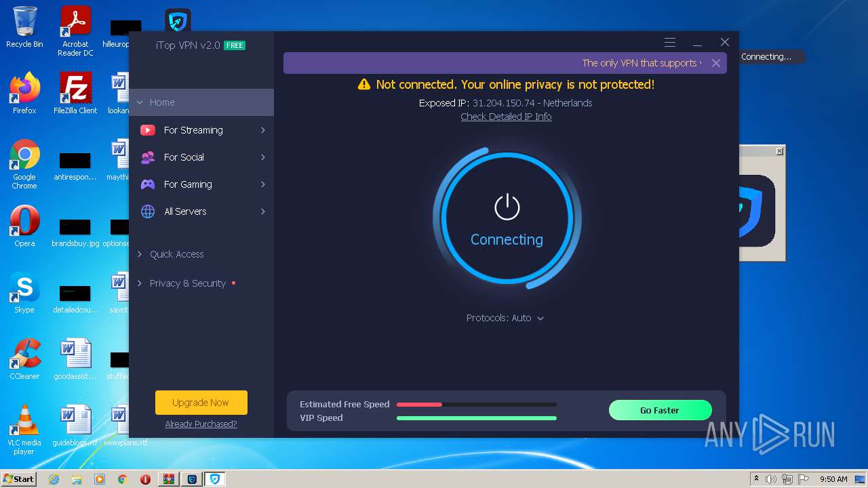868x488 pixels.
Task: Open FileZilla Client desktop shortcut
Action: pyautogui.click(x=75, y=94)
